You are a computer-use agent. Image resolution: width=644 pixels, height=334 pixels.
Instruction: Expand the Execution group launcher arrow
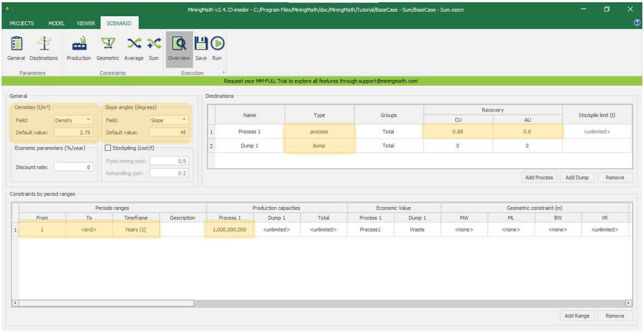click(224, 73)
